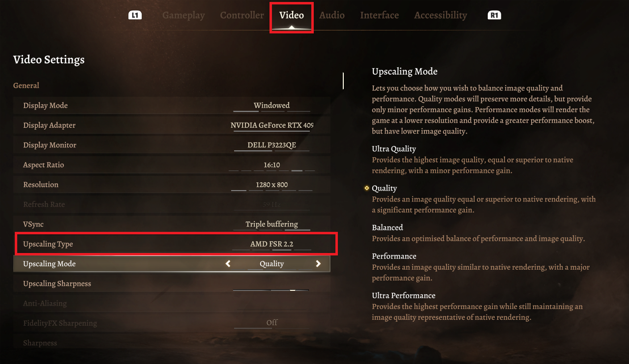Click the Upscaling Mode setting row label
629x364 pixels.
click(50, 264)
